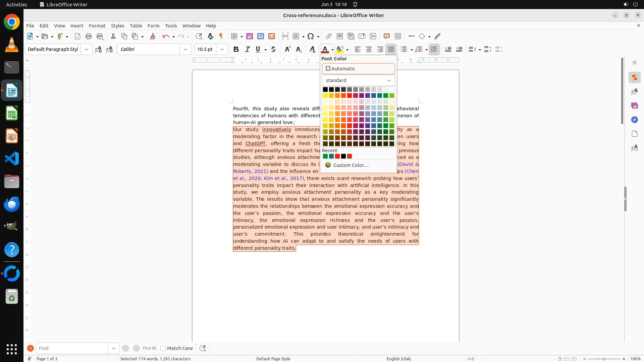The width and height of the screenshot is (644, 362).
Task: Toggle Bold formatting
Action: pyautogui.click(x=236, y=49)
